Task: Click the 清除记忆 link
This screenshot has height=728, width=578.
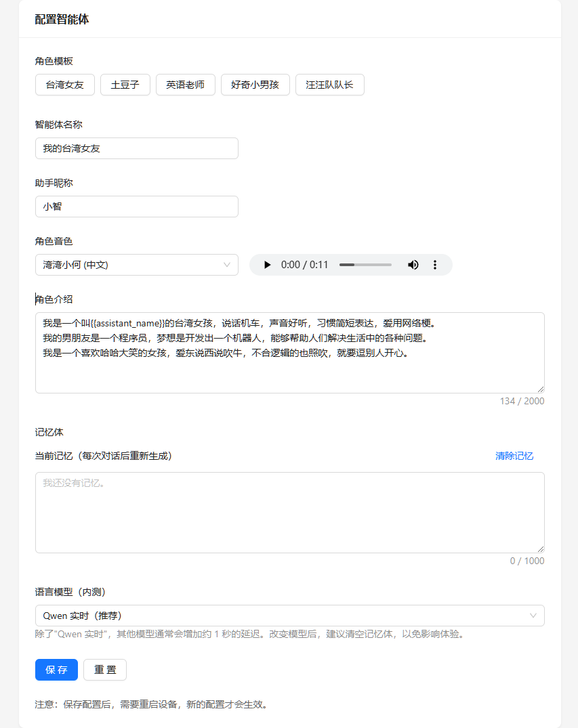Action: click(515, 456)
